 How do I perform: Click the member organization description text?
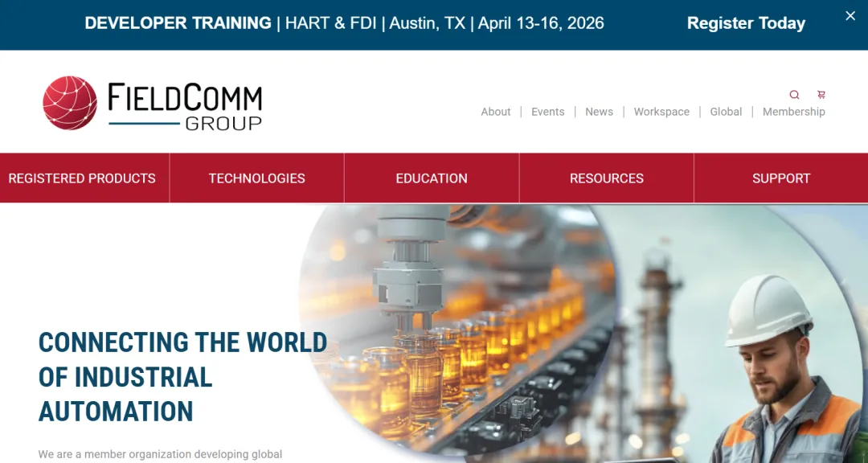click(160, 455)
